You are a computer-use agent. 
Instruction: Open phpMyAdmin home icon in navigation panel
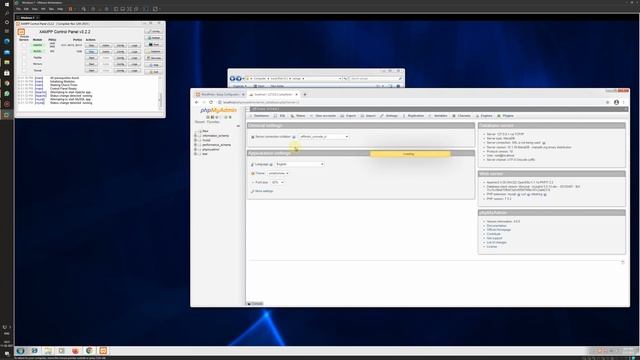point(208,117)
